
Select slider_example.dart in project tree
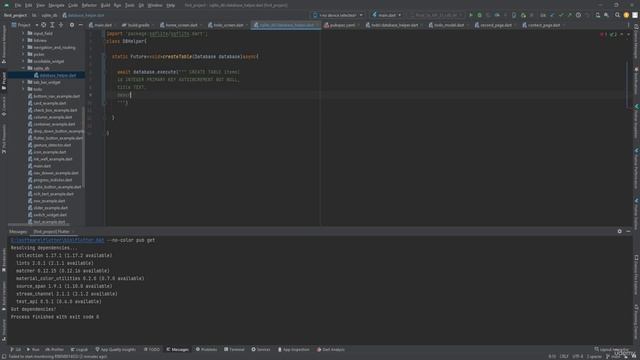tap(47, 208)
